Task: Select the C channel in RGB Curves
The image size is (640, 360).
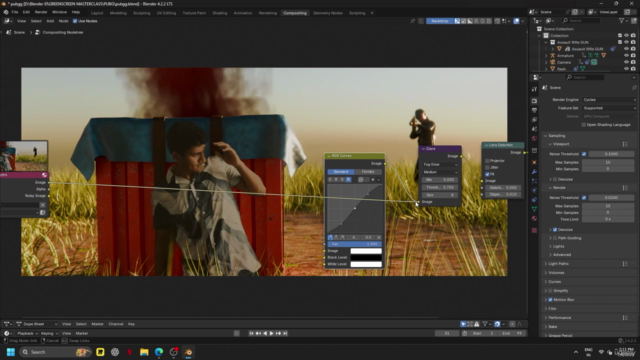Action: pyautogui.click(x=330, y=180)
